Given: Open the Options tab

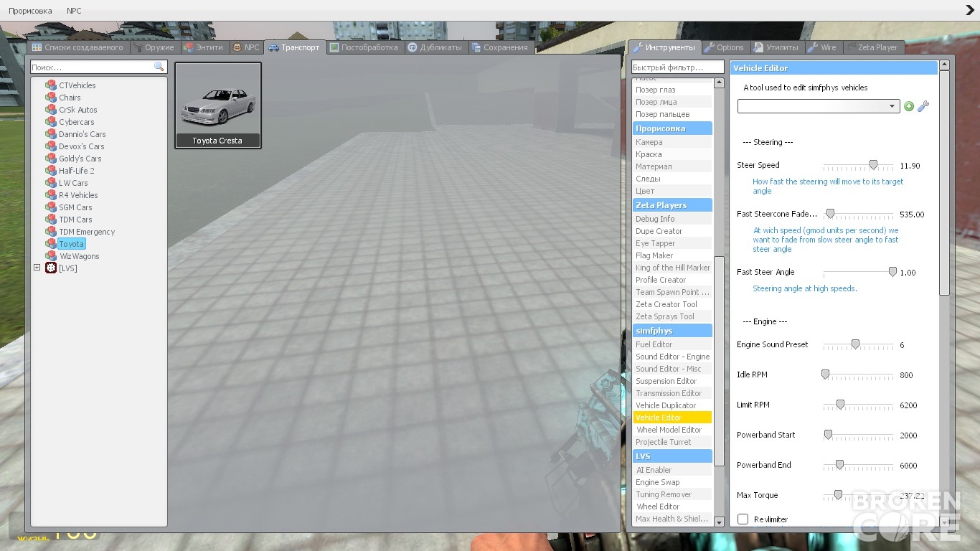Looking at the screenshot, I should (x=725, y=47).
